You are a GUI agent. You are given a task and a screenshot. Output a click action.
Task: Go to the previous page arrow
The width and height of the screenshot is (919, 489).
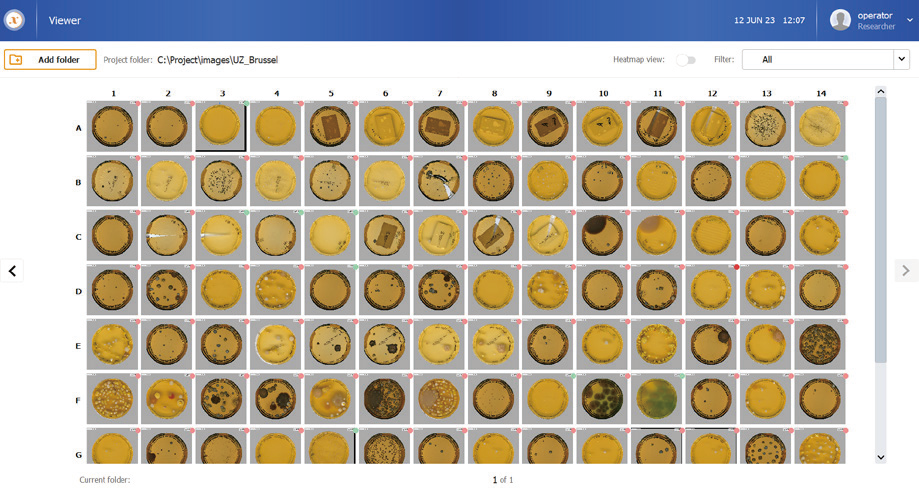click(12, 270)
